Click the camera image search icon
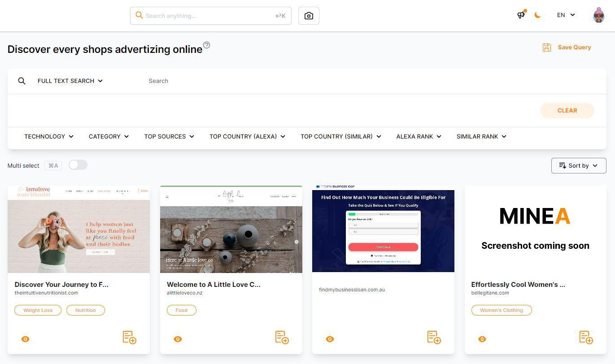615x364 pixels. 309,16
